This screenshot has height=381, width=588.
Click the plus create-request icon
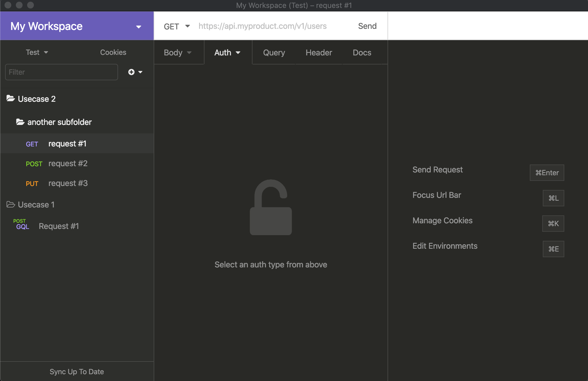pyautogui.click(x=131, y=72)
